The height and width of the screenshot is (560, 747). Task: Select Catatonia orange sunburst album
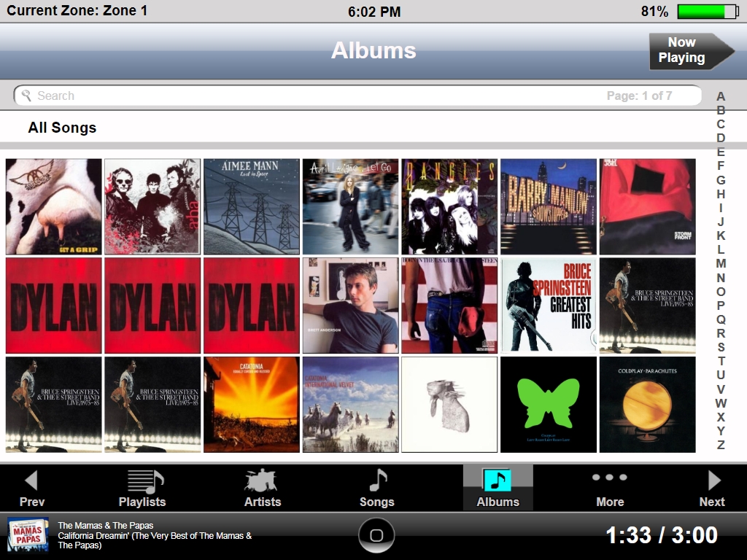252,405
